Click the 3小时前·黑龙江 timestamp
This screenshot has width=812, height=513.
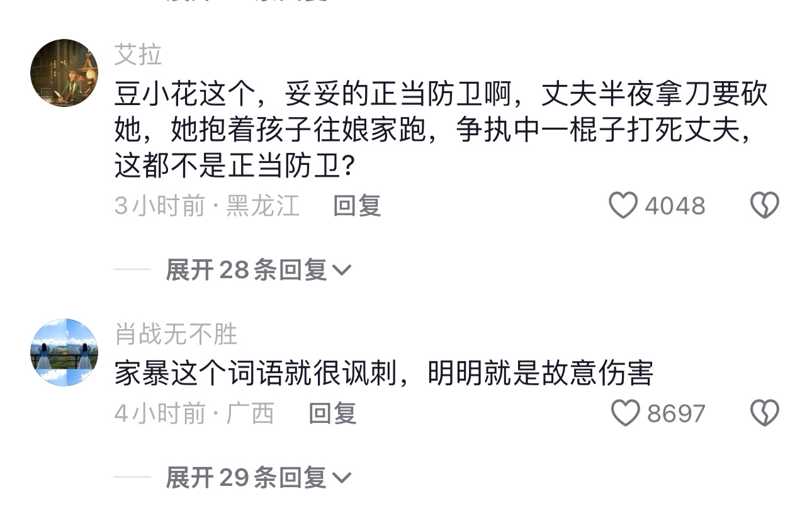pos(206,206)
